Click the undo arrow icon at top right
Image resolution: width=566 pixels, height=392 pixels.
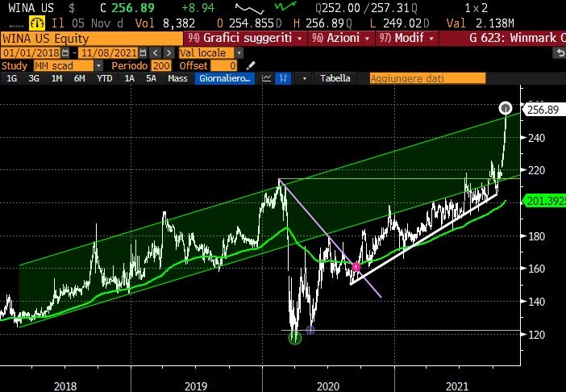point(560,53)
